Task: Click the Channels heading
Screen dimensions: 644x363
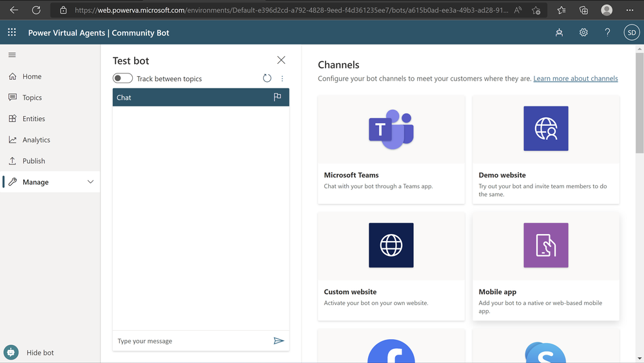Action: [x=338, y=65]
